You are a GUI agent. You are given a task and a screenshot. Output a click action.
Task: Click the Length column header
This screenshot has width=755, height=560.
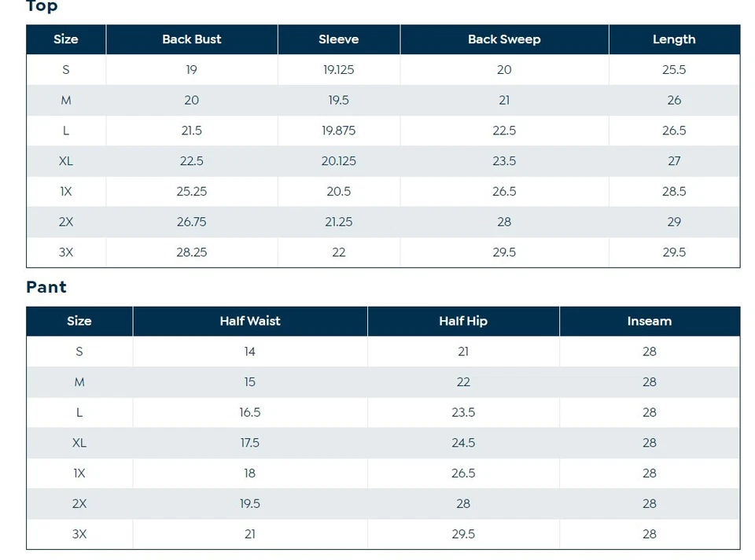674,39
